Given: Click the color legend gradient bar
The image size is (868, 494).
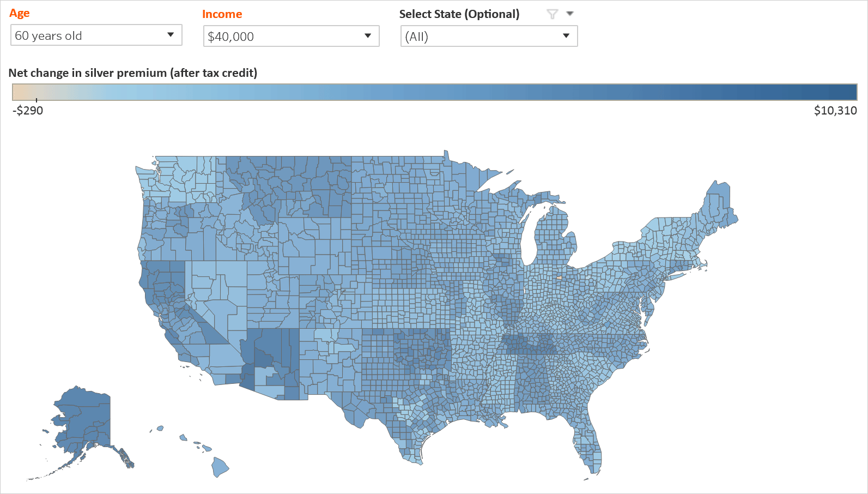Looking at the screenshot, I should click(434, 92).
